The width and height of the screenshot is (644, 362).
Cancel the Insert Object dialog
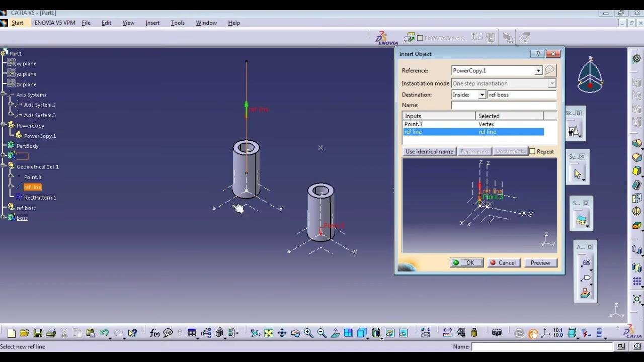click(504, 262)
